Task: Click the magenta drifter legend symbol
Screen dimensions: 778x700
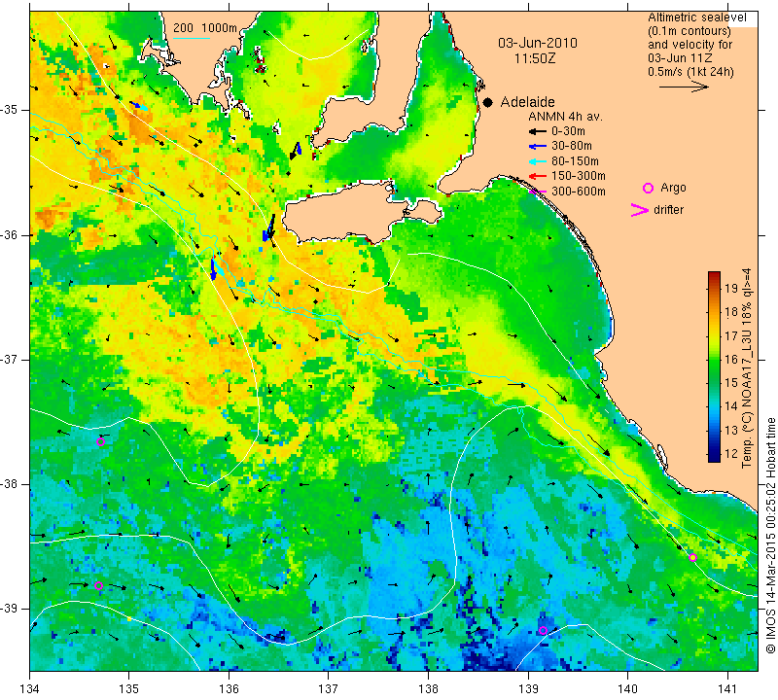Action: [x=640, y=210]
